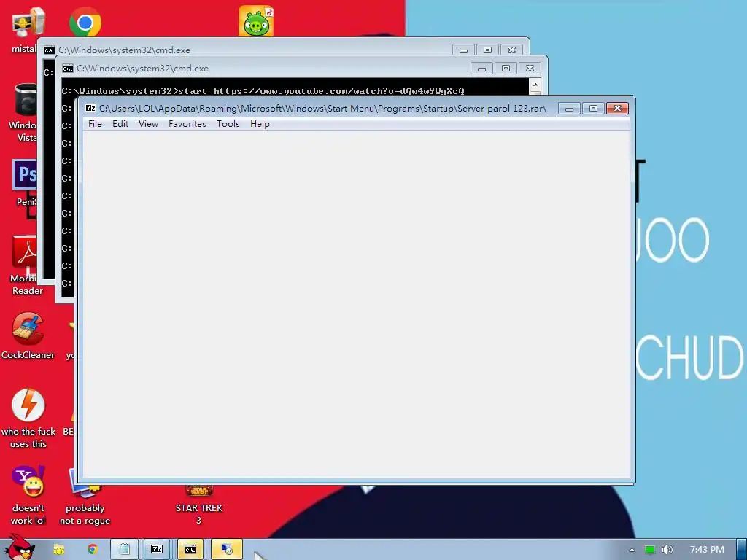
Task: Open the volume speaker tray icon
Action: [667, 550]
